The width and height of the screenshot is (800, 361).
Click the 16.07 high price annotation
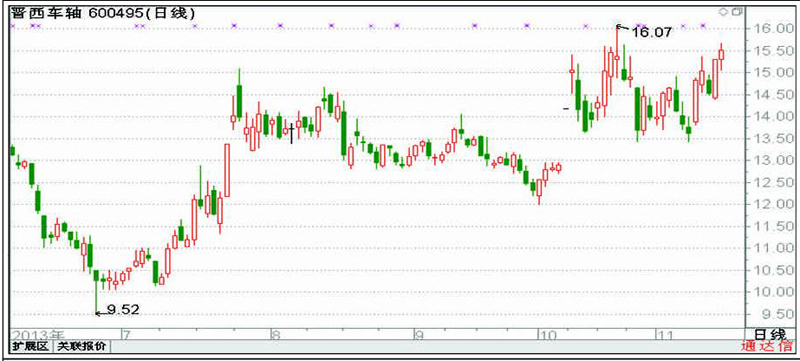(652, 32)
